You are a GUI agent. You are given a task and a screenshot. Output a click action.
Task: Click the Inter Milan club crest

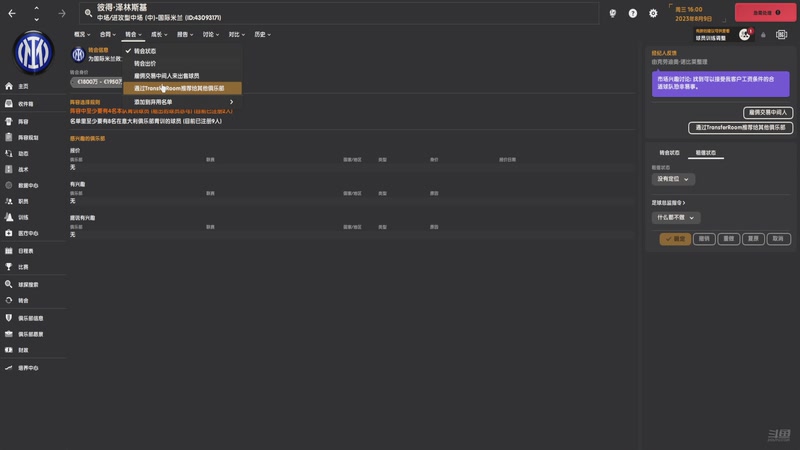tap(33, 52)
